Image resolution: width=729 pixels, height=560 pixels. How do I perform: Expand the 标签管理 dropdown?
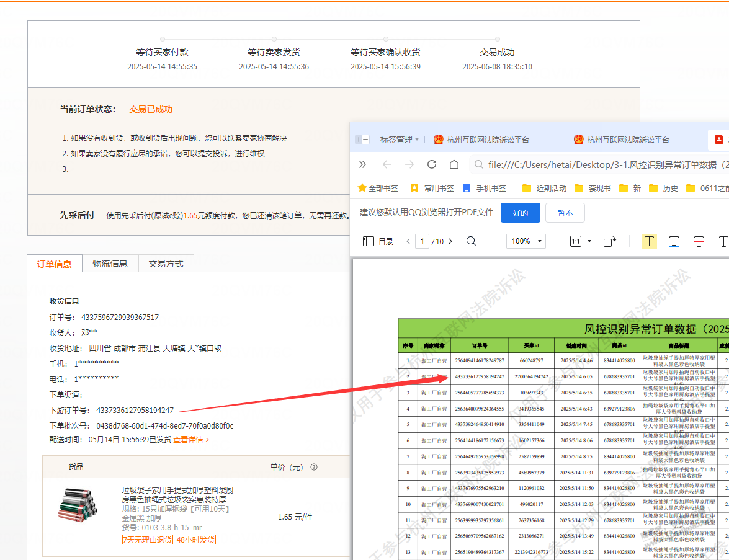tap(399, 140)
